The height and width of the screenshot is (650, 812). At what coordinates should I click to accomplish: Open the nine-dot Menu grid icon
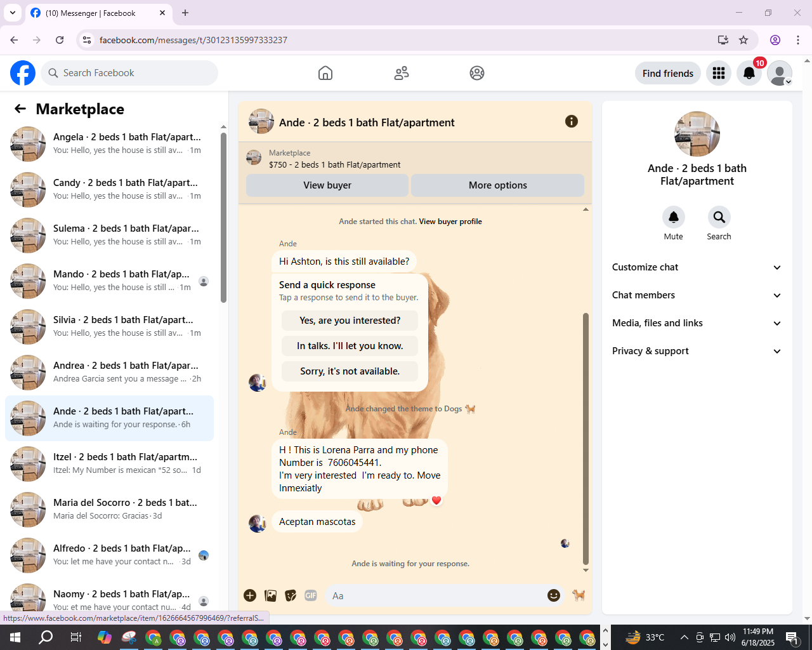(719, 73)
